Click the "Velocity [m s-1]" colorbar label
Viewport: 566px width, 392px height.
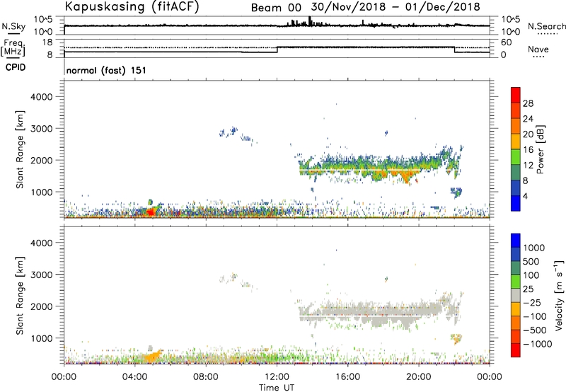pos(559,295)
